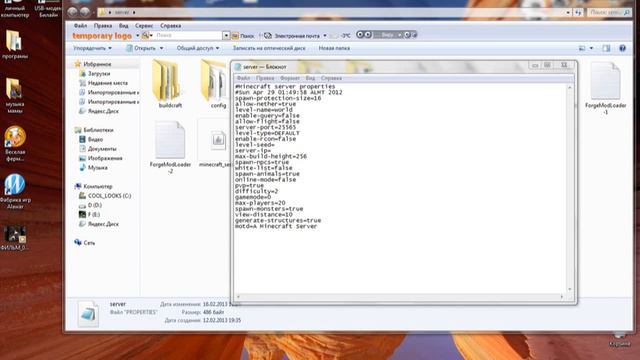
Task: Toggle the preview pane icon
Action: (x=606, y=48)
